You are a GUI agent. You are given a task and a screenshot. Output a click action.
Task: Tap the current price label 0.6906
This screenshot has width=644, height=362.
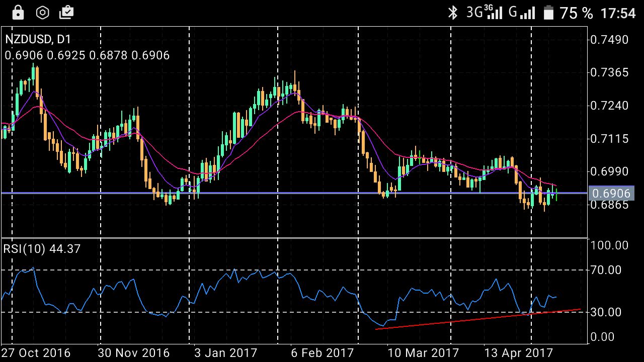point(611,194)
